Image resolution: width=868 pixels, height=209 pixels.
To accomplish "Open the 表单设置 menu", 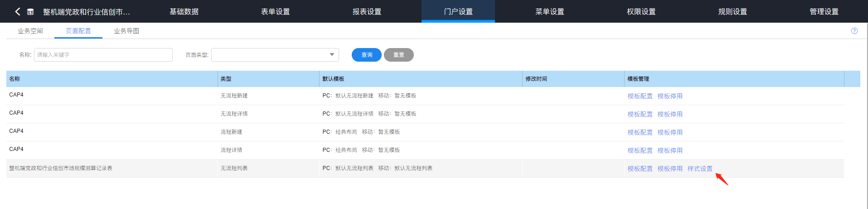I will pyautogui.click(x=276, y=11).
